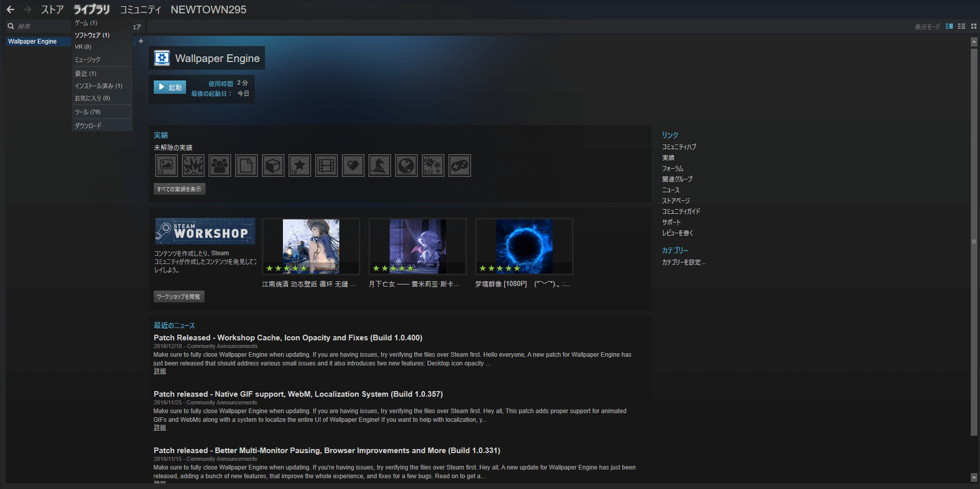Open フォーラム link

[x=672, y=169]
